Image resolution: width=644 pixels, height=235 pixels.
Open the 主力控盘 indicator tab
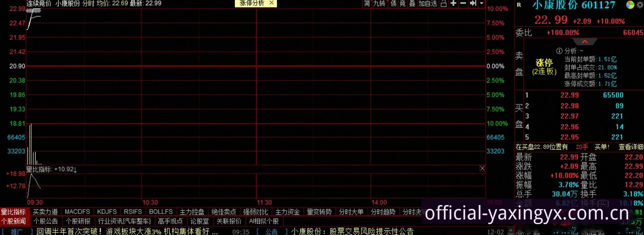pos(192,212)
